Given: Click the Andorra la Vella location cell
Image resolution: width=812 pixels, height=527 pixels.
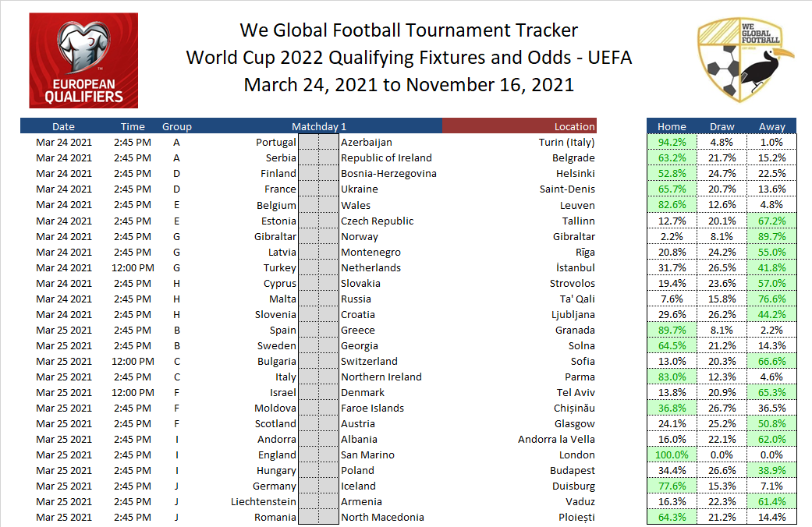Looking at the screenshot, I should pos(556,439).
